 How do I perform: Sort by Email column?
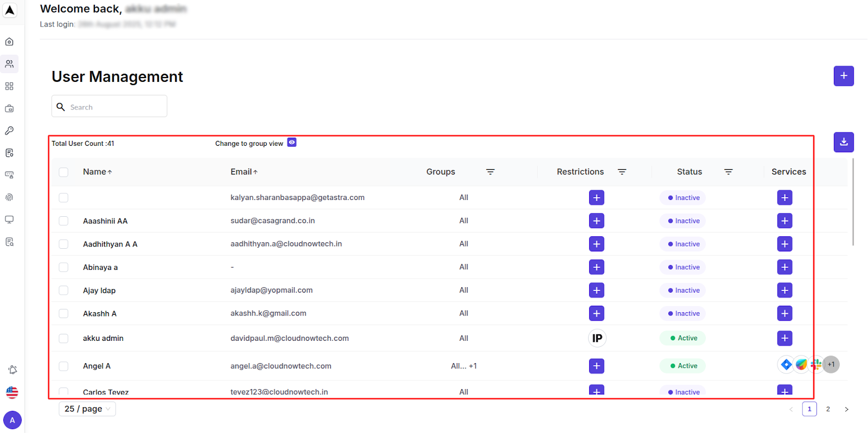coord(244,172)
